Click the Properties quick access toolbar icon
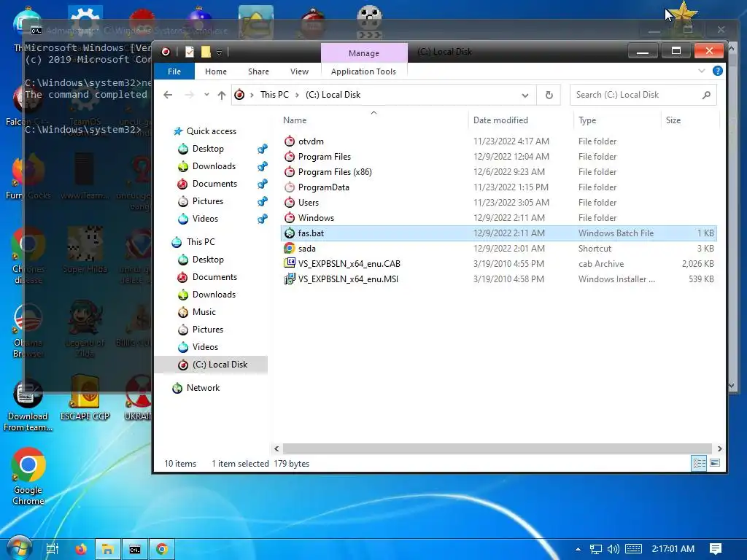Screen dimensions: 747x560 189,52
